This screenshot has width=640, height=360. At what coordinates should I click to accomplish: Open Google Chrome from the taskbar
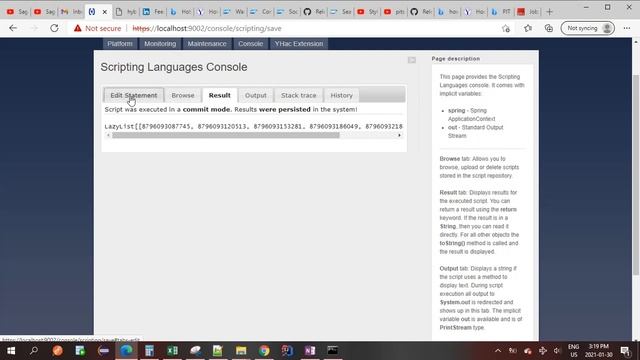264,350
